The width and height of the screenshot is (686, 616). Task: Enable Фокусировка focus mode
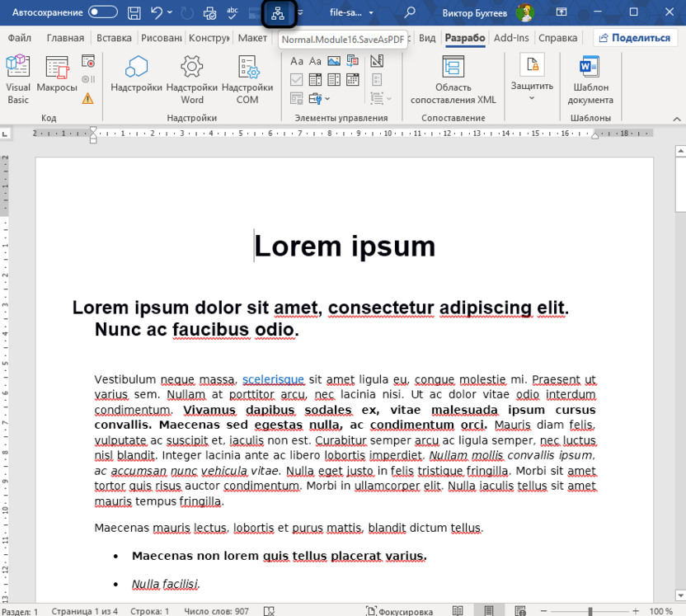(x=399, y=611)
